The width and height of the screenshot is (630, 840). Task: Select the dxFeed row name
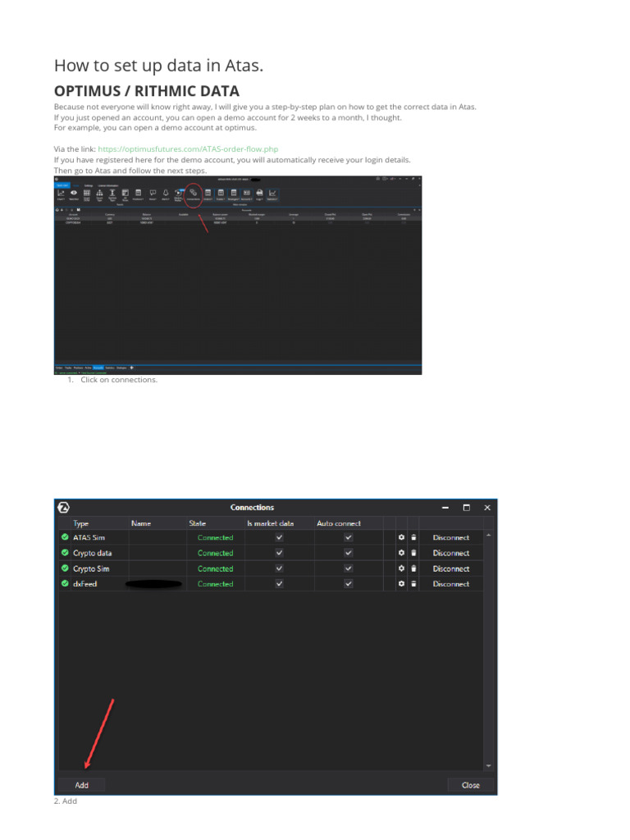(x=85, y=584)
